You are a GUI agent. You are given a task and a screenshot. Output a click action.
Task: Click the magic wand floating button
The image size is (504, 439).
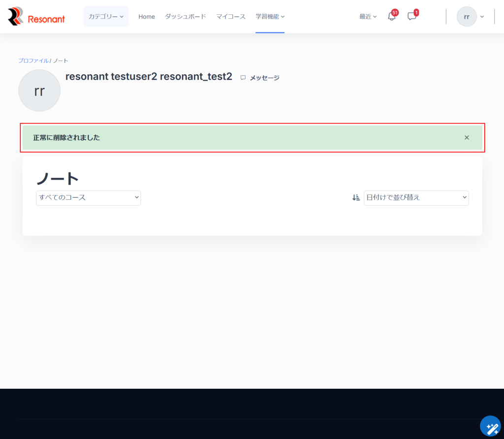click(491, 427)
